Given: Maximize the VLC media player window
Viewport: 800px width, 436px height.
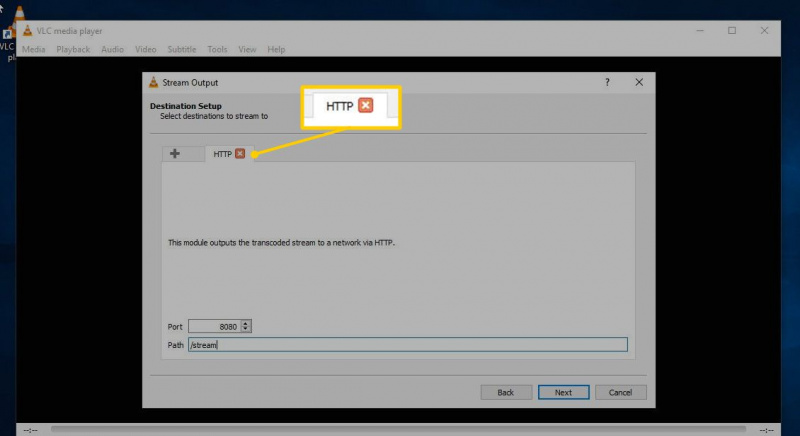Looking at the screenshot, I should 732,31.
